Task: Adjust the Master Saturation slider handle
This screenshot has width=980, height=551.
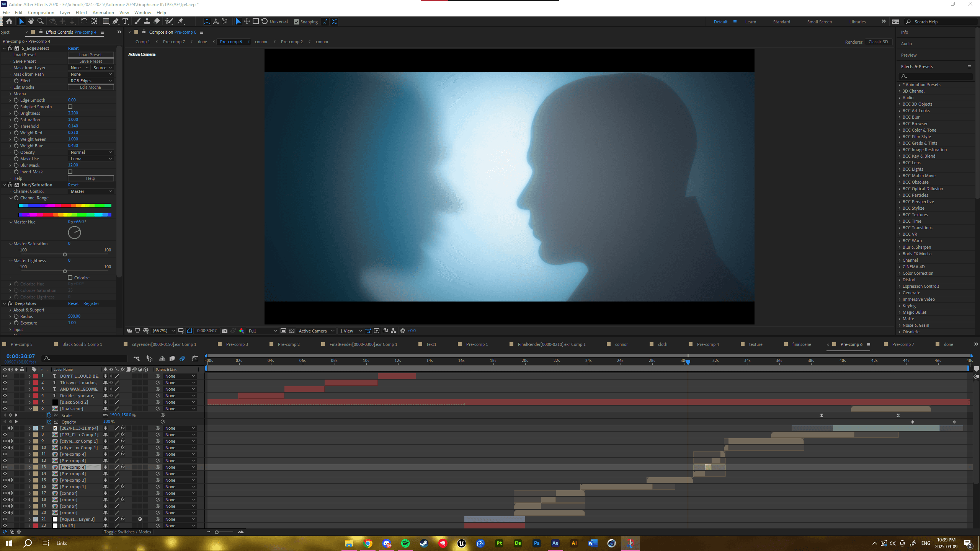Action: [65, 254]
